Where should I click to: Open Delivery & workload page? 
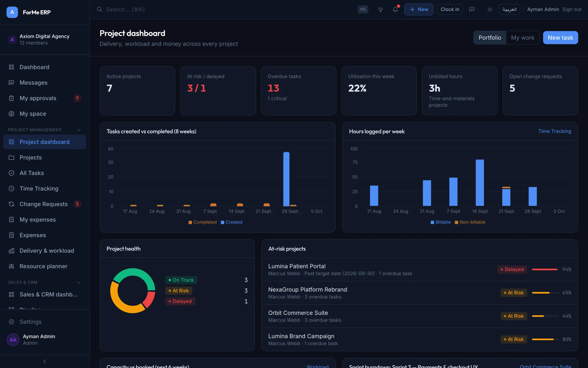[x=45, y=250]
